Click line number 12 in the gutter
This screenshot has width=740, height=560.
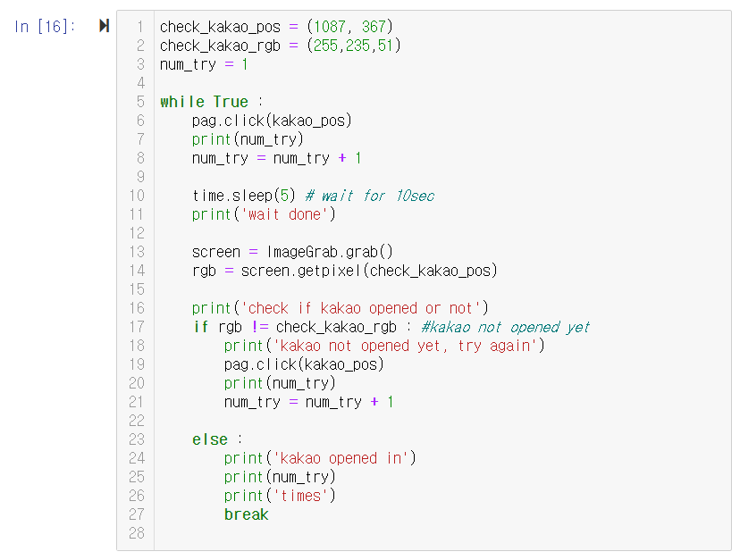137,233
